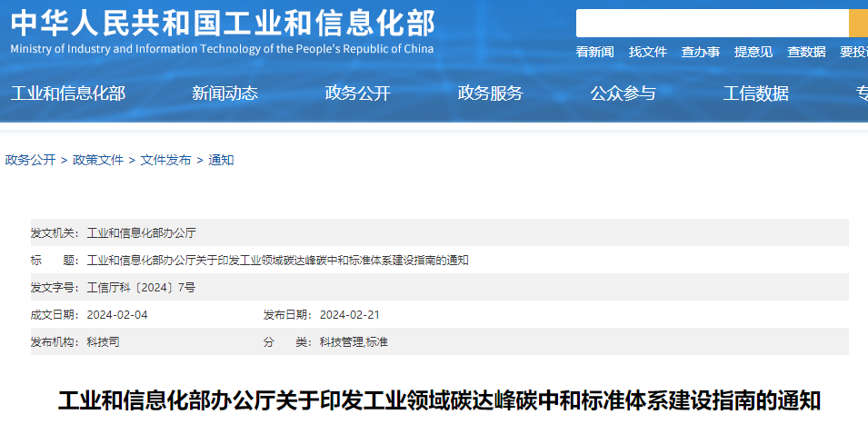The image size is (868, 434).
Task: Select 政务公开 in the main navigation bar
Action: 357,94
